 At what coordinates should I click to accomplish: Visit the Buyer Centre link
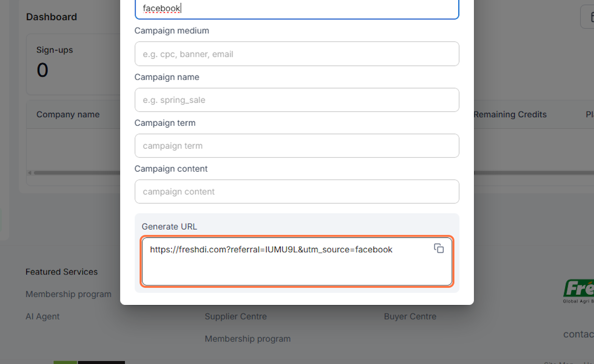(x=410, y=317)
